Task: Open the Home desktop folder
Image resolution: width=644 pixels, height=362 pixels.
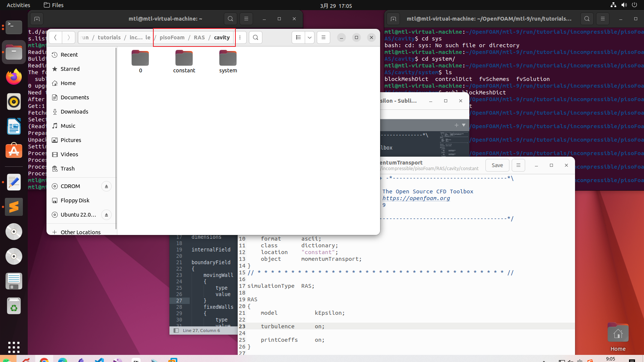Action: pos(618,337)
